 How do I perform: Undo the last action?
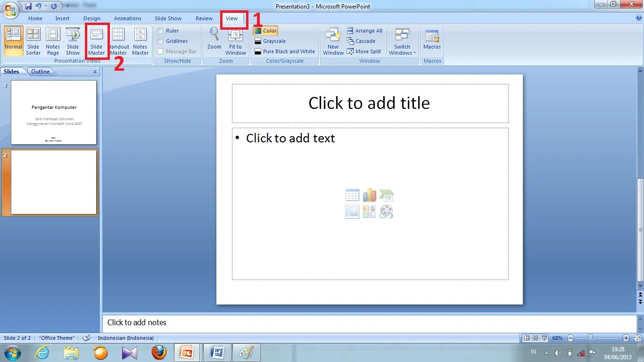[39, 6]
